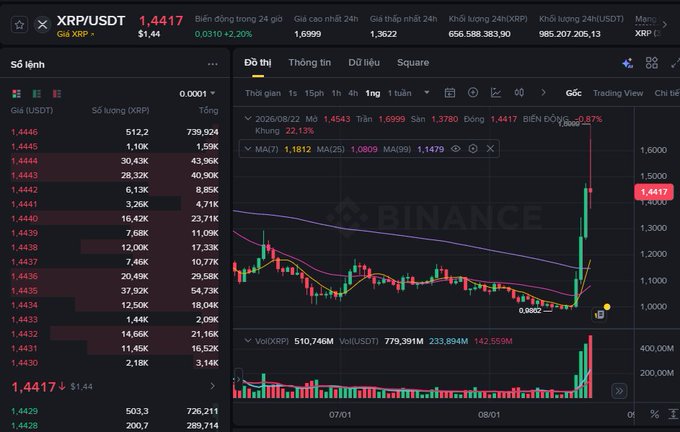
Task: Open the technical indicators chart icon
Action: pos(496,92)
